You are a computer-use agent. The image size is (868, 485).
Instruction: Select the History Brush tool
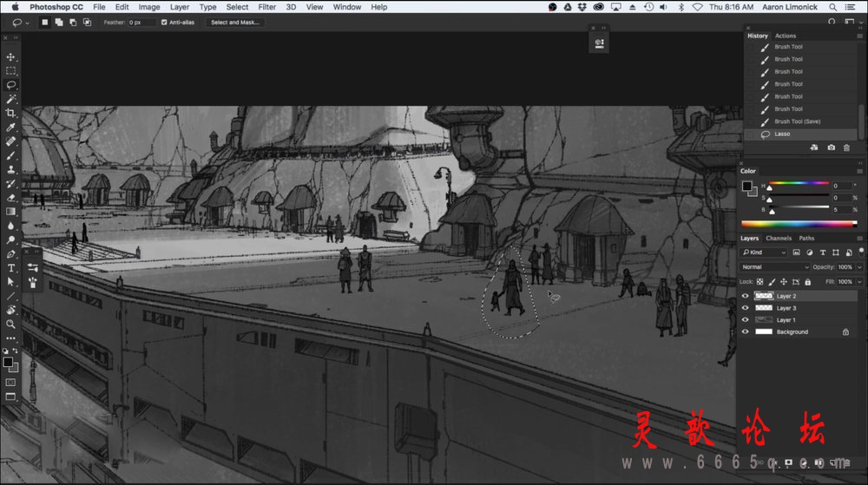click(x=10, y=184)
